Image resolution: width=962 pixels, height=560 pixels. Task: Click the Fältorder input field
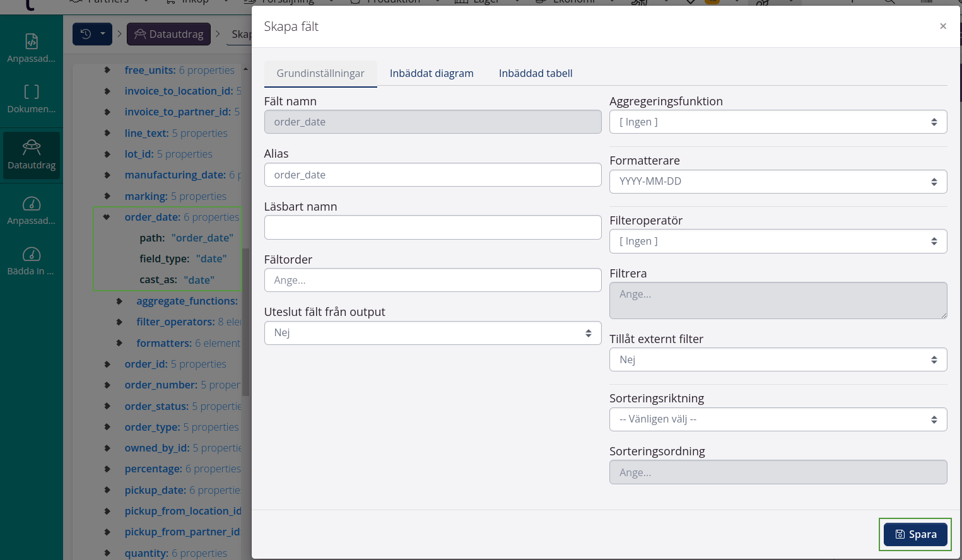[x=432, y=281]
